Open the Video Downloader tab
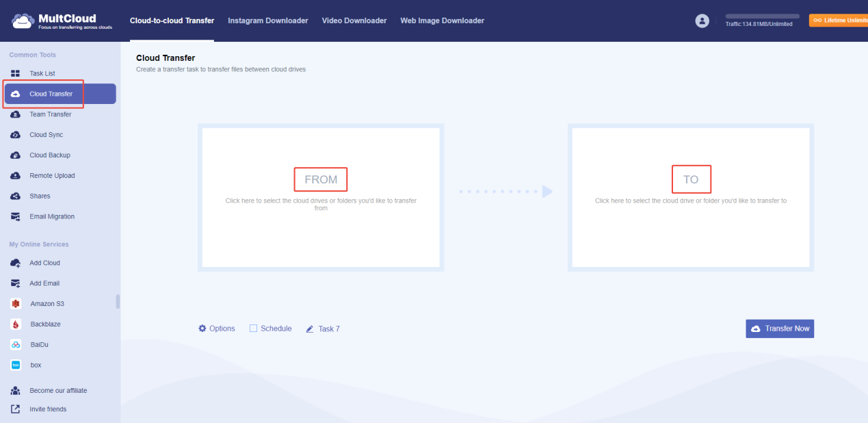 pyautogui.click(x=354, y=21)
